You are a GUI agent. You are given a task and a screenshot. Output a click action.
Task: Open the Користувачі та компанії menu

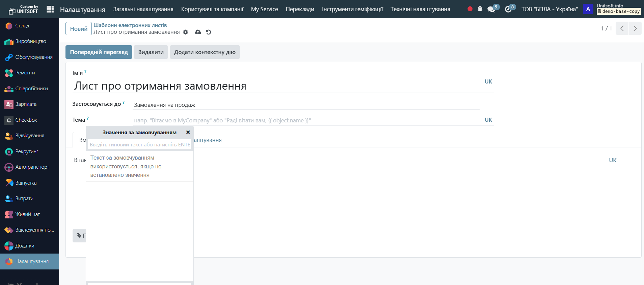[212, 9]
